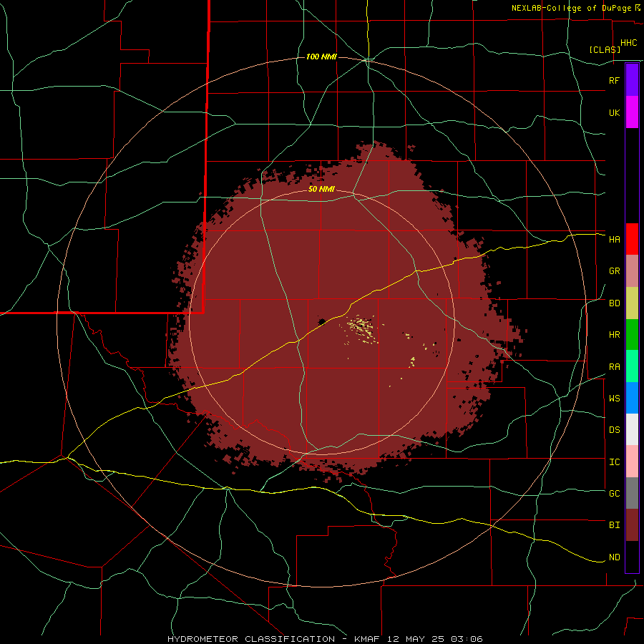Click the BD yellow legend swatch
This screenshot has height=644, width=644.
[632, 303]
